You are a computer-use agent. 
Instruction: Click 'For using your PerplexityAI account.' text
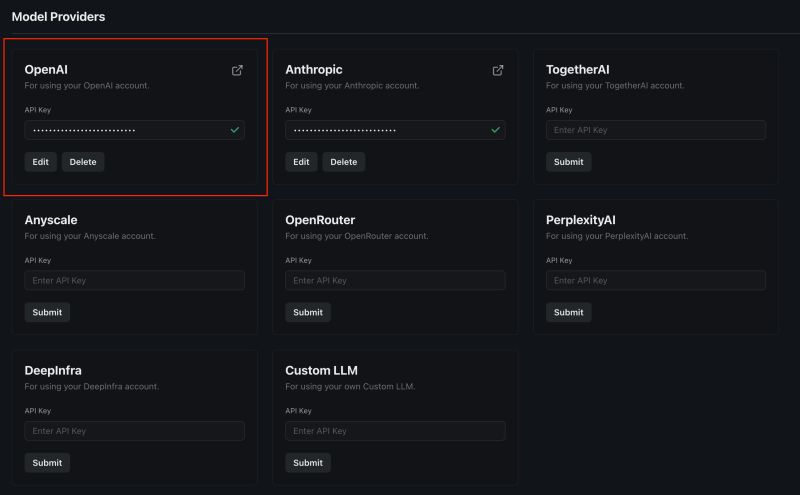(617, 236)
